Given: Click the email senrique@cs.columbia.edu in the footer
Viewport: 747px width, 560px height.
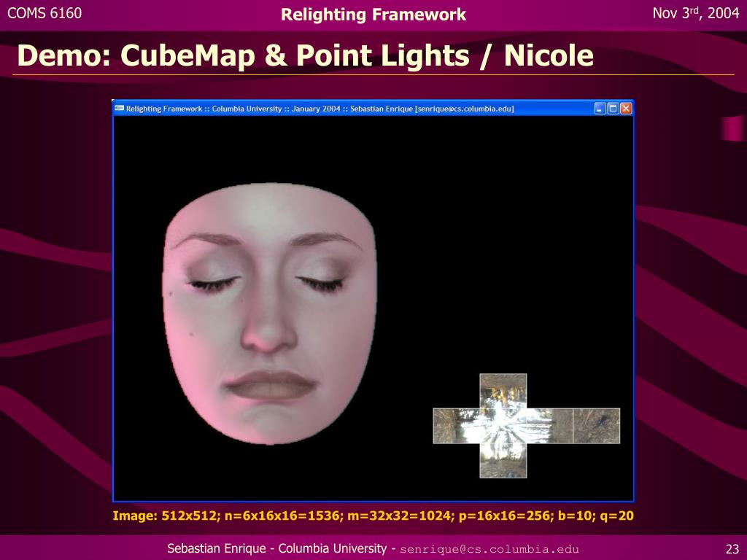Looking at the screenshot, I should [489, 549].
